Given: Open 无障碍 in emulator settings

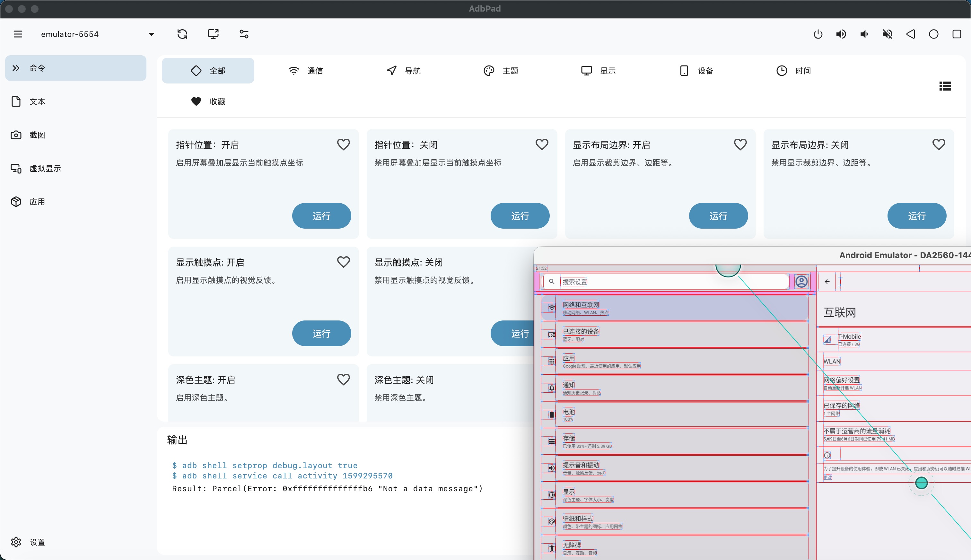Looking at the screenshot, I should point(675,548).
